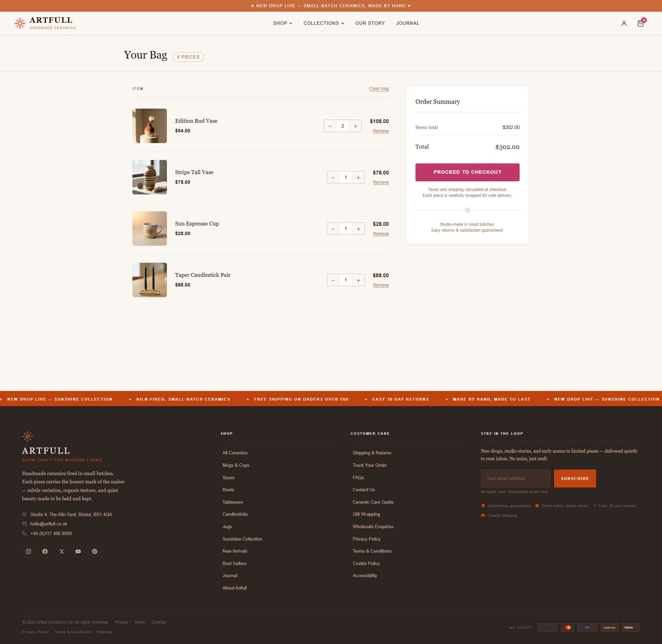Open Taper Candlestick Pair thumbnail
662x644 pixels.
[x=150, y=280]
